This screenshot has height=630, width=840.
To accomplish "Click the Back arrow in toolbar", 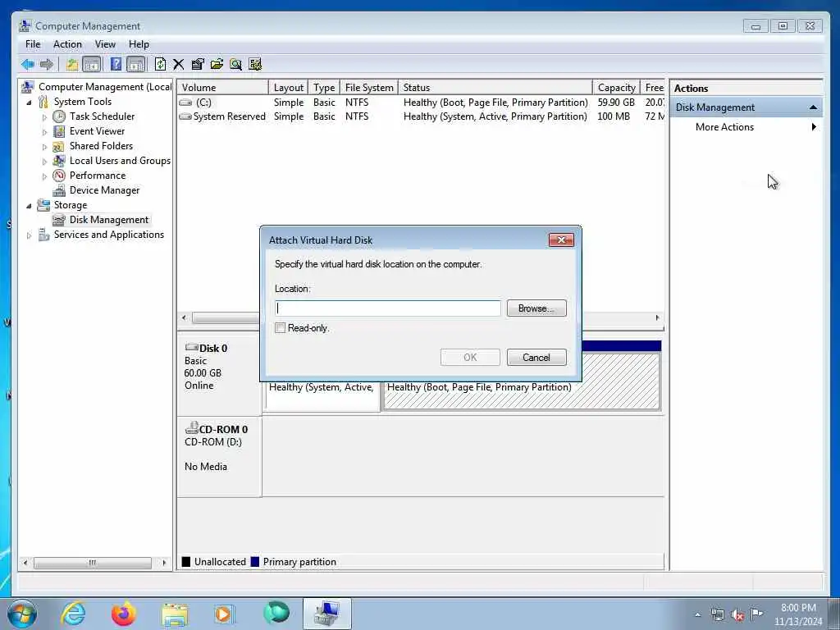I will [28, 64].
